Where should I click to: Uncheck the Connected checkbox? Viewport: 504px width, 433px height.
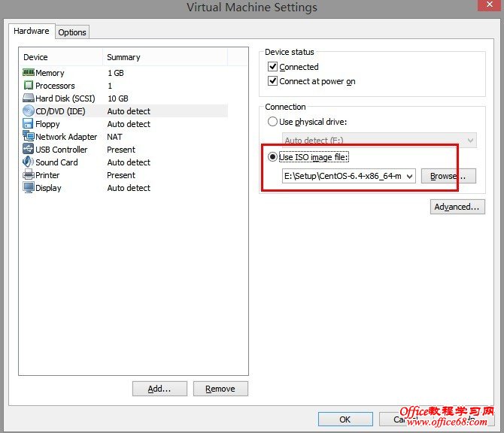coord(272,66)
